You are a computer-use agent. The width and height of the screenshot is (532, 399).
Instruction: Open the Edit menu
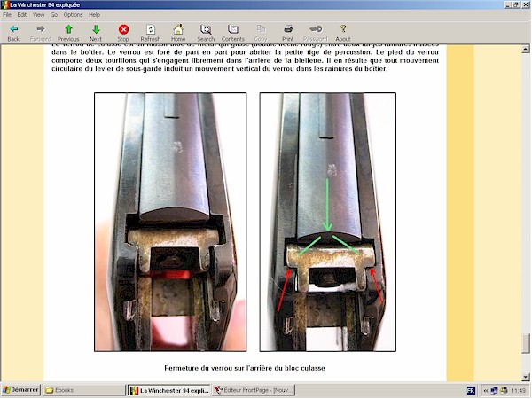pyautogui.click(x=22, y=15)
